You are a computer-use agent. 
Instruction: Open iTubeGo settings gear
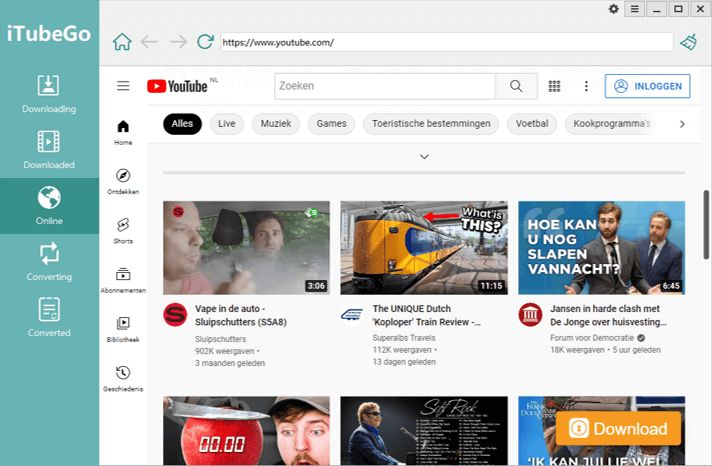pyautogui.click(x=613, y=9)
